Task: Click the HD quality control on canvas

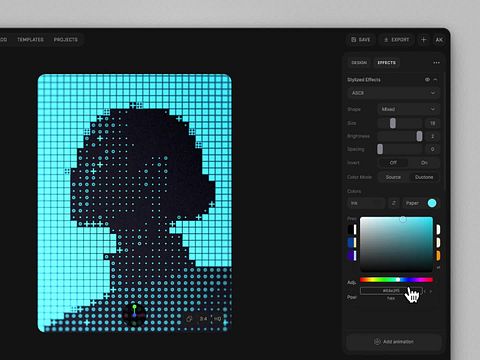Action: (217, 319)
